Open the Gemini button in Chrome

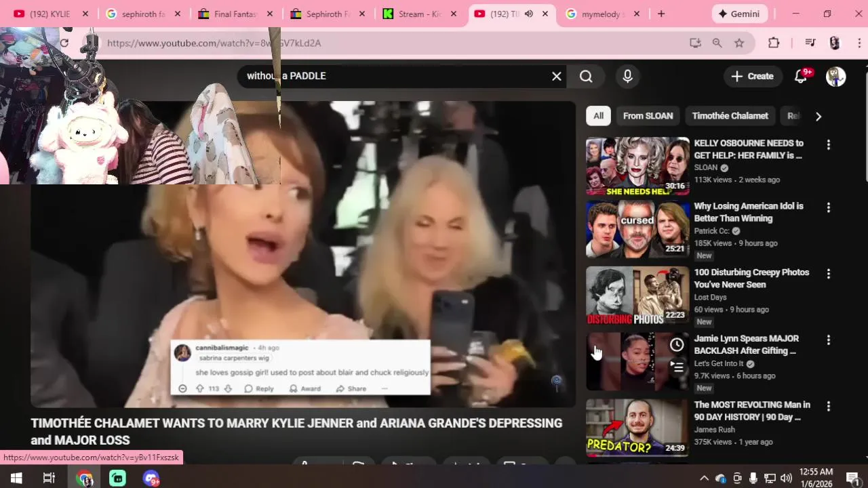[740, 14]
